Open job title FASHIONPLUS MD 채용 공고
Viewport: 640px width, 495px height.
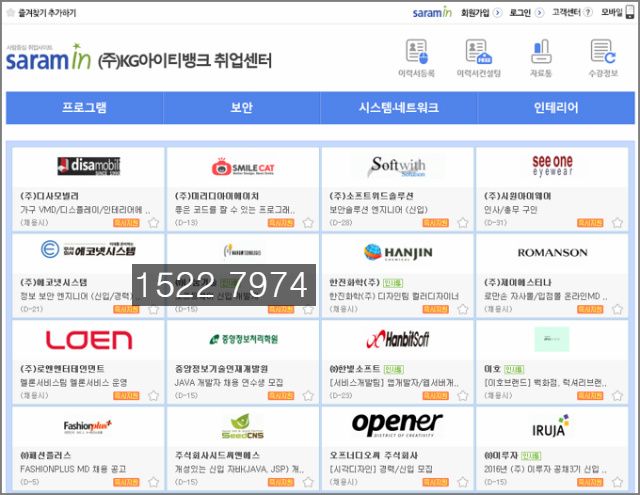click(73, 469)
